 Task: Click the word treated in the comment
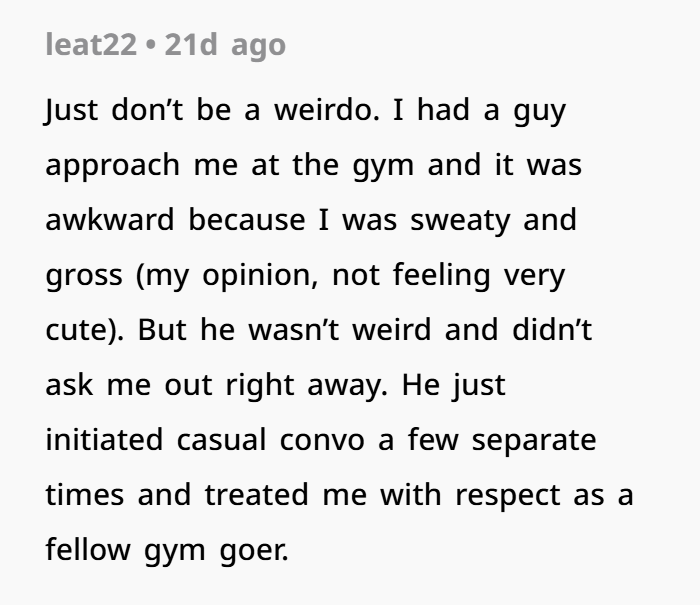(x=257, y=495)
